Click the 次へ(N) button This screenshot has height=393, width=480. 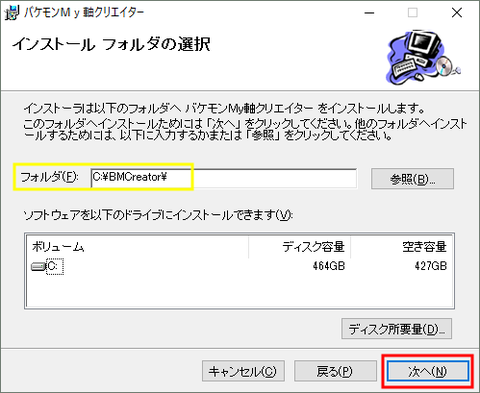pos(428,371)
